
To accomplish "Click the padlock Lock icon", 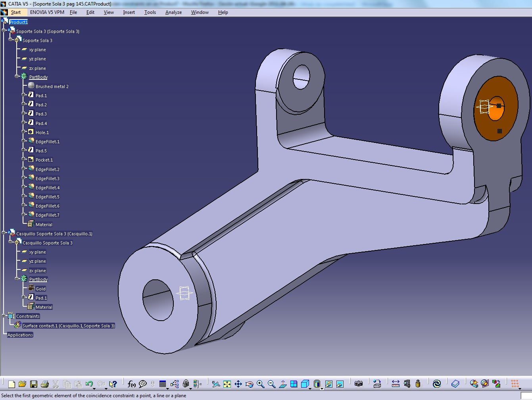I will [186, 384].
